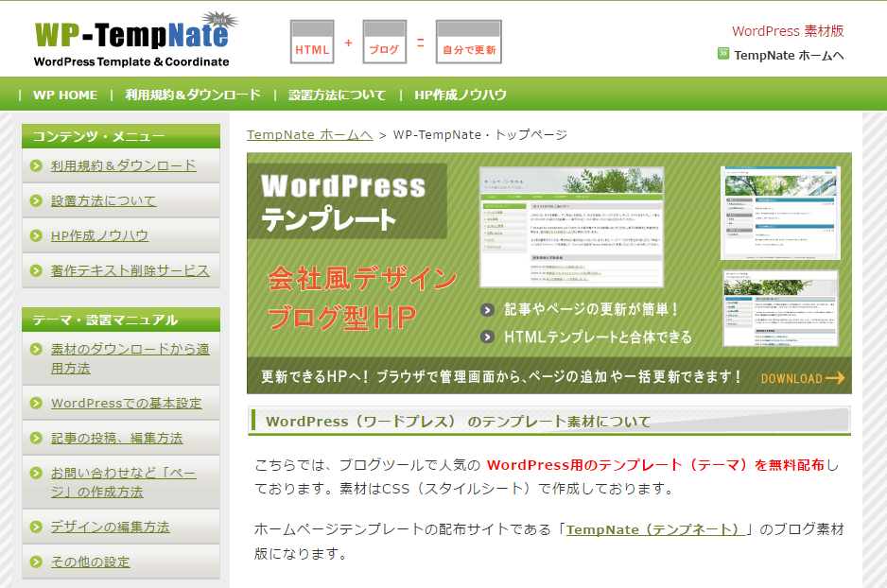Click その他の設定 at the bottom of sidebar

click(89, 562)
